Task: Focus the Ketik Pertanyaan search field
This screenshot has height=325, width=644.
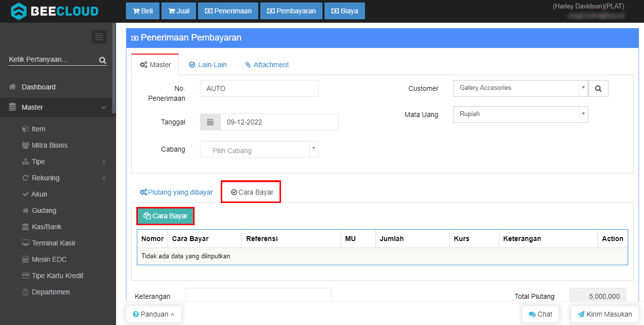Action: 53,60
